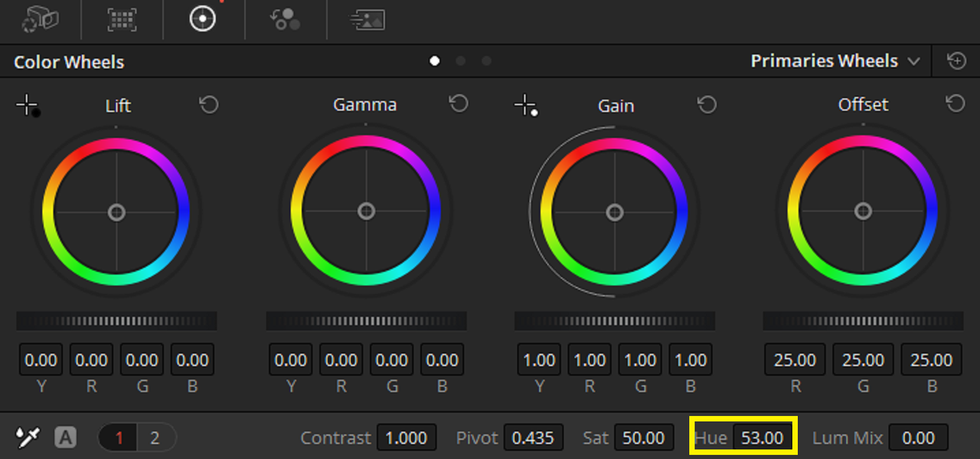Reset the Lift wheel
Viewport: 980px width, 459px height.
click(209, 104)
